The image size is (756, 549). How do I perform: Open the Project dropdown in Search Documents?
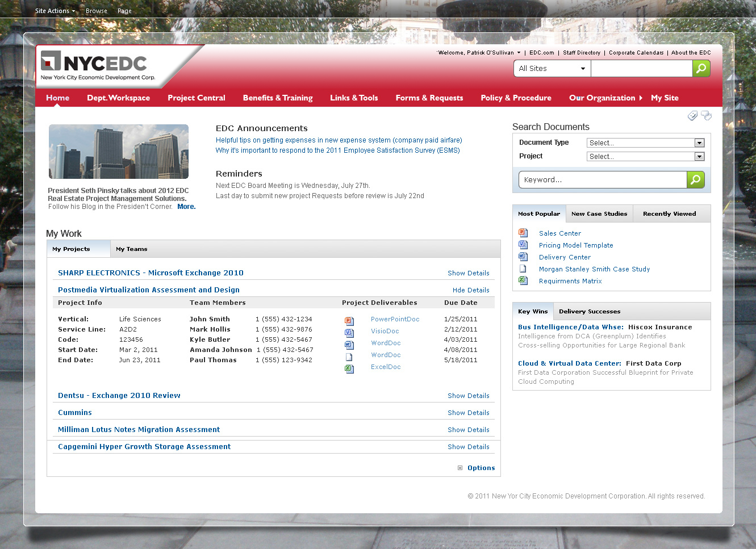click(645, 157)
